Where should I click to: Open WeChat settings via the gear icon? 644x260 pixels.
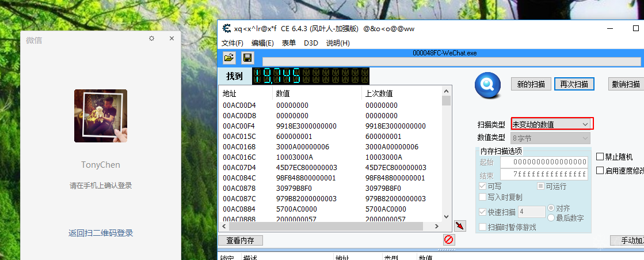pyautogui.click(x=151, y=38)
